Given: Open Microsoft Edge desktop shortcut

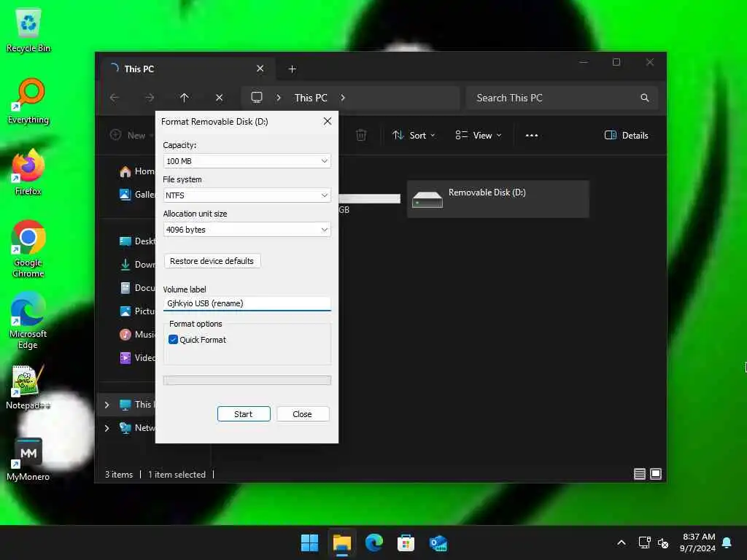Looking at the screenshot, I should tap(28, 321).
